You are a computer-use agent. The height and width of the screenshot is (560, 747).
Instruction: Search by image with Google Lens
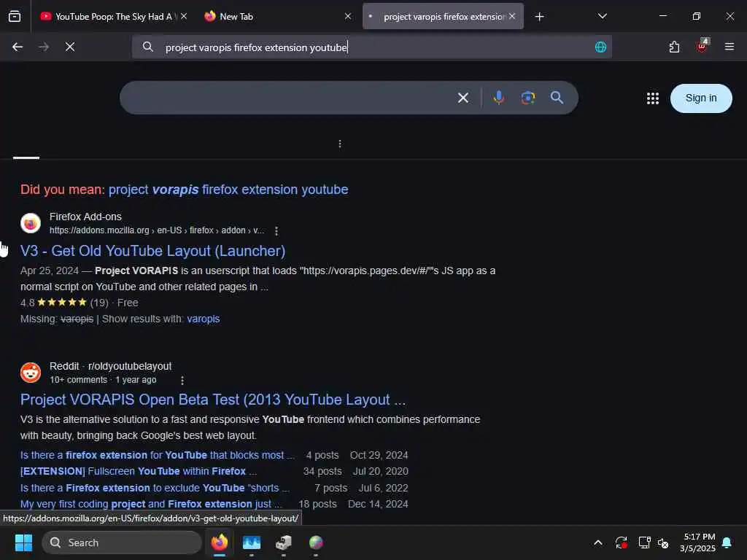tap(528, 98)
